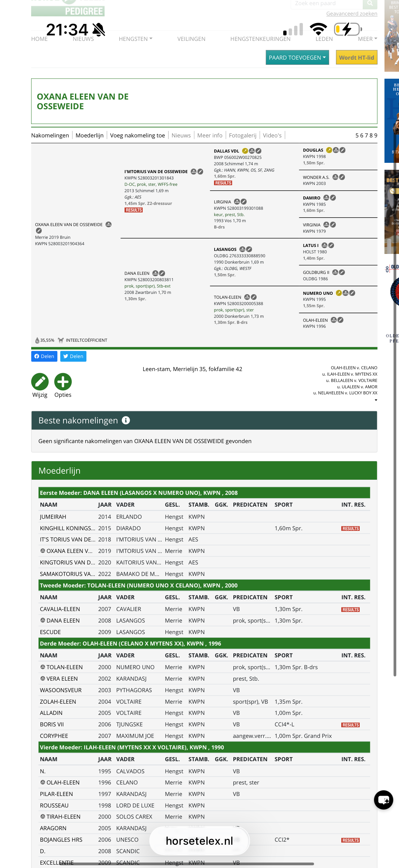Follow the Geavanceerd zoeken link

(x=352, y=14)
